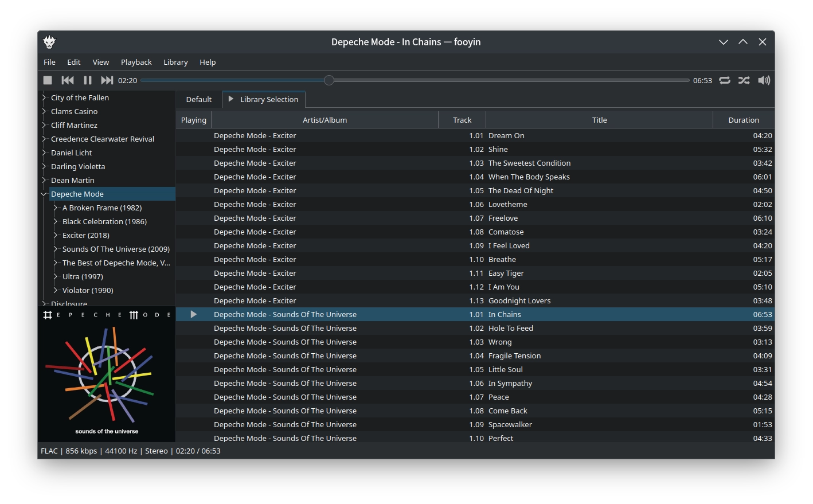Viewport: 813px width, 504px height.
Task: Click the fooyin app logo icon
Action: (x=49, y=42)
